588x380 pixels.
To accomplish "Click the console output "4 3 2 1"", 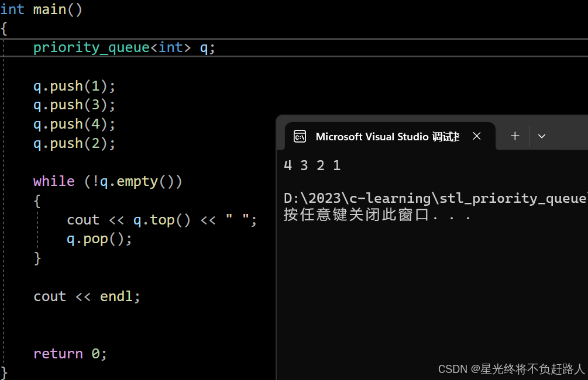I will 312,165.
